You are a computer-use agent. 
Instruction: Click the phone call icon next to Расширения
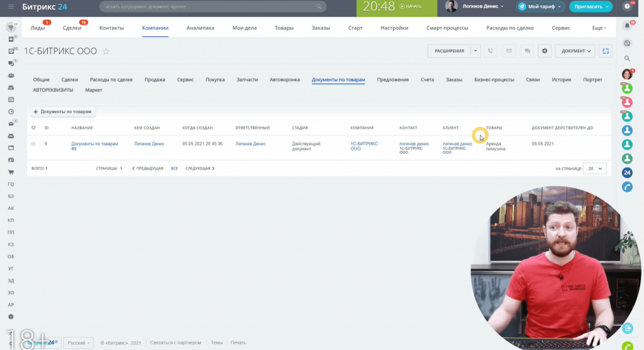point(491,51)
